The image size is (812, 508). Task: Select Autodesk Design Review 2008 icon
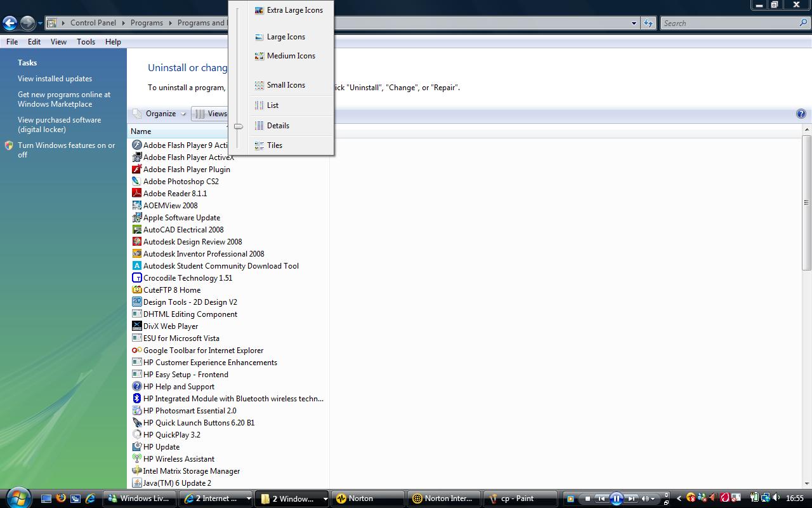coord(136,242)
